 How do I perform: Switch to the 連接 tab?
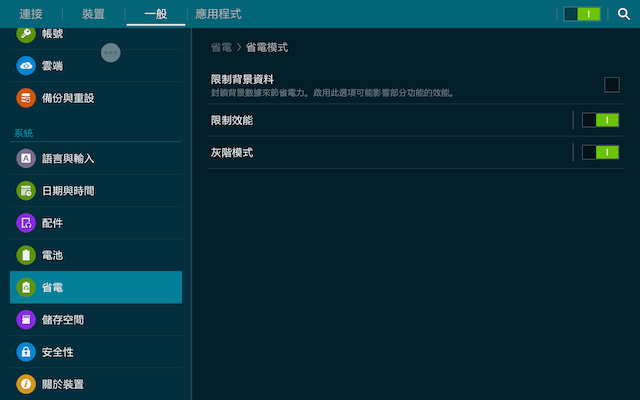pyautogui.click(x=31, y=14)
